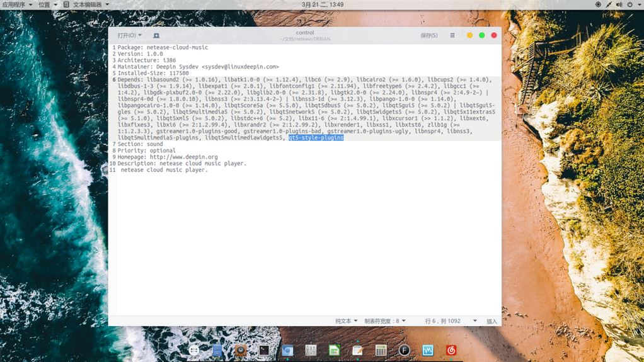Toggle the 插入 insert mode indicator
Viewport: 644px width, 362px height.
tap(492, 321)
